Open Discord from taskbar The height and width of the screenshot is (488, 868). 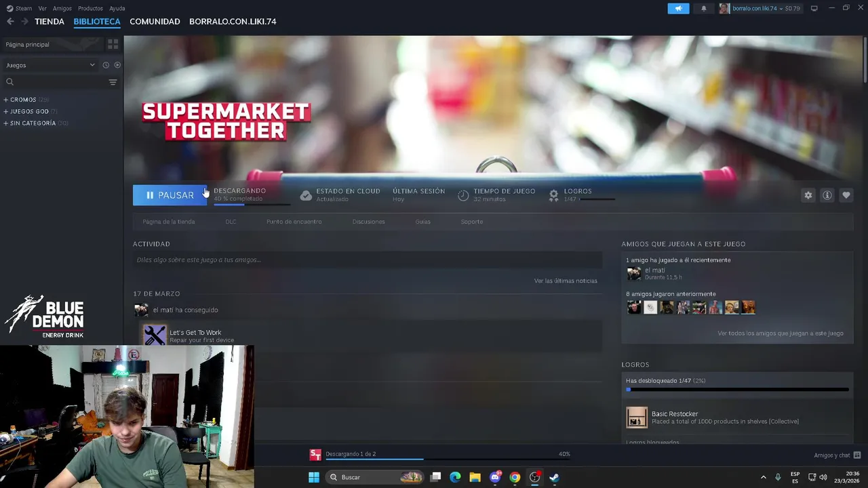(495, 477)
